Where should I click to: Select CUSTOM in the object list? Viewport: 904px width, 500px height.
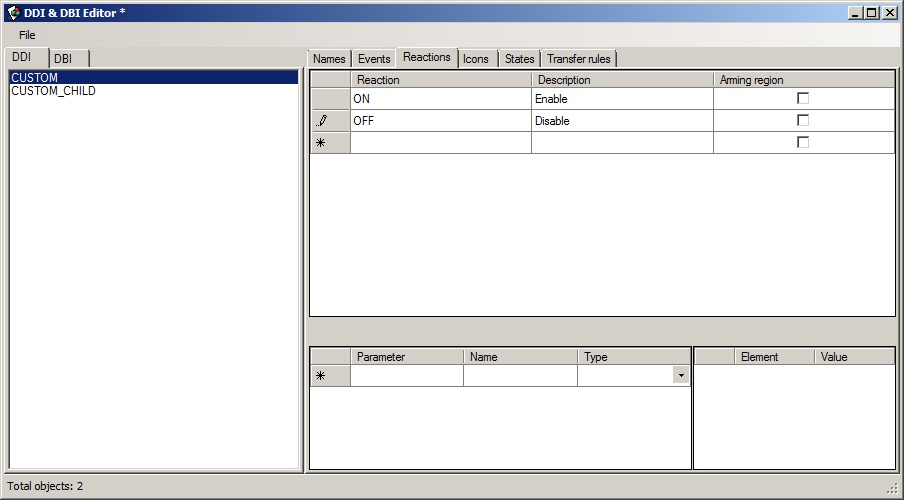click(154, 77)
